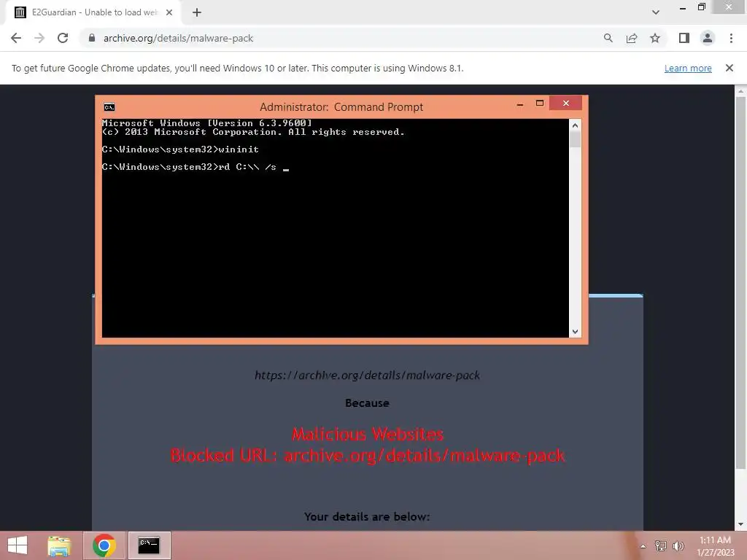Reload the current page

coord(63,38)
